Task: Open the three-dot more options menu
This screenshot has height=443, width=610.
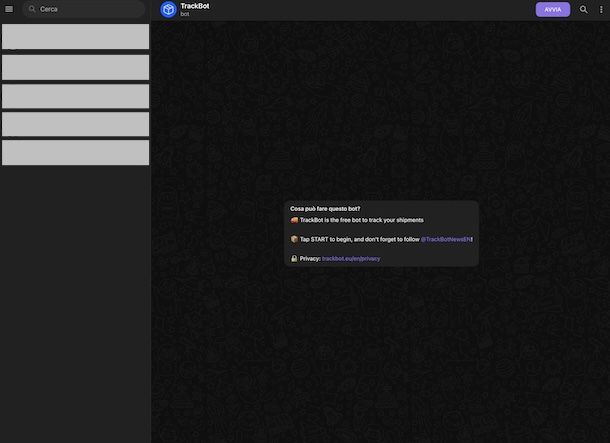Action: (x=601, y=9)
